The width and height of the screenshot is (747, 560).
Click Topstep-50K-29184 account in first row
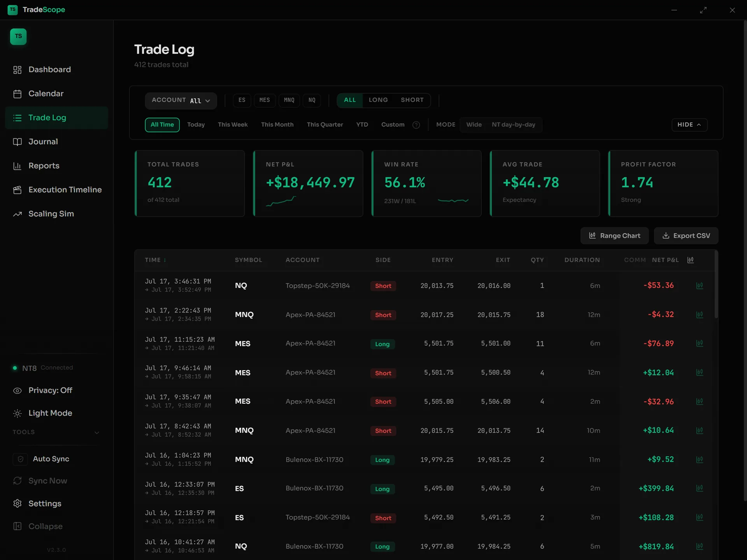click(x=317, y=286)
